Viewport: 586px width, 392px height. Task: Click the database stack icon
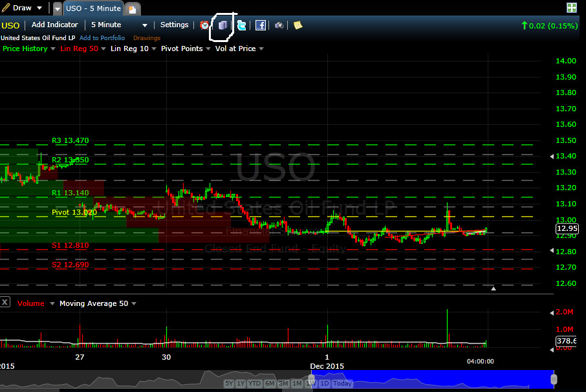pos(222,25)
